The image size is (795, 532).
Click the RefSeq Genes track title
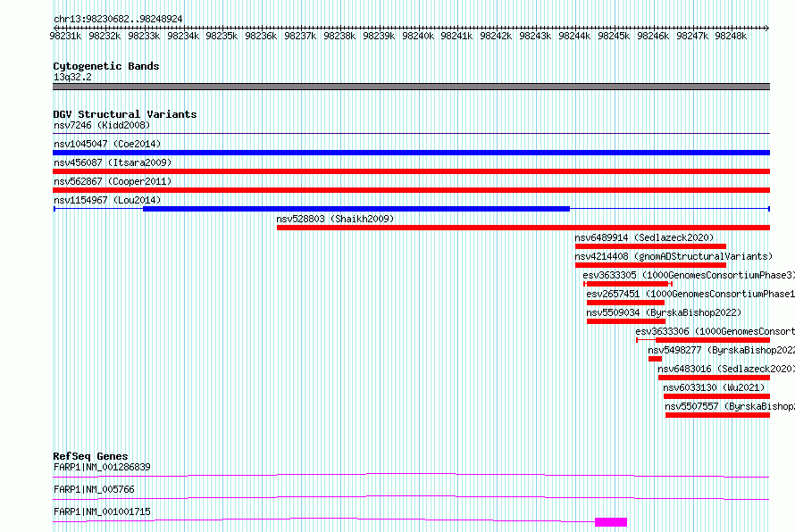click(x=90, y=456)
